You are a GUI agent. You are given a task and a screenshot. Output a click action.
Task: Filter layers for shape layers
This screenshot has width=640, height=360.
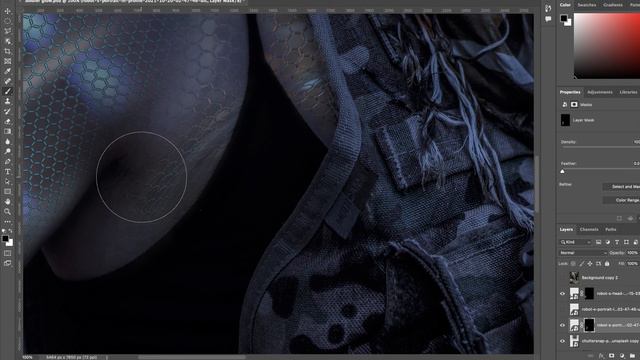pos(626,242)
